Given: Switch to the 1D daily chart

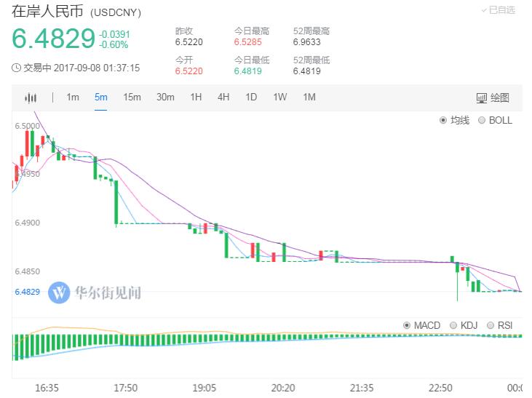Looking at the screenshot, I should click(251, 97).
